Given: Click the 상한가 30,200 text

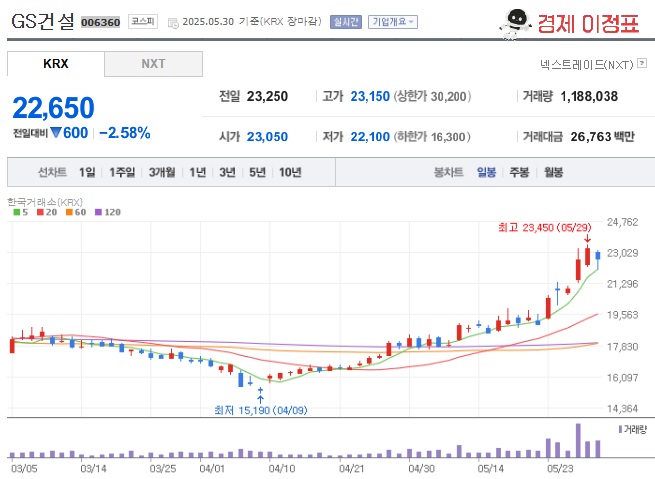Looking at the screenshot, I should [432, 96].
